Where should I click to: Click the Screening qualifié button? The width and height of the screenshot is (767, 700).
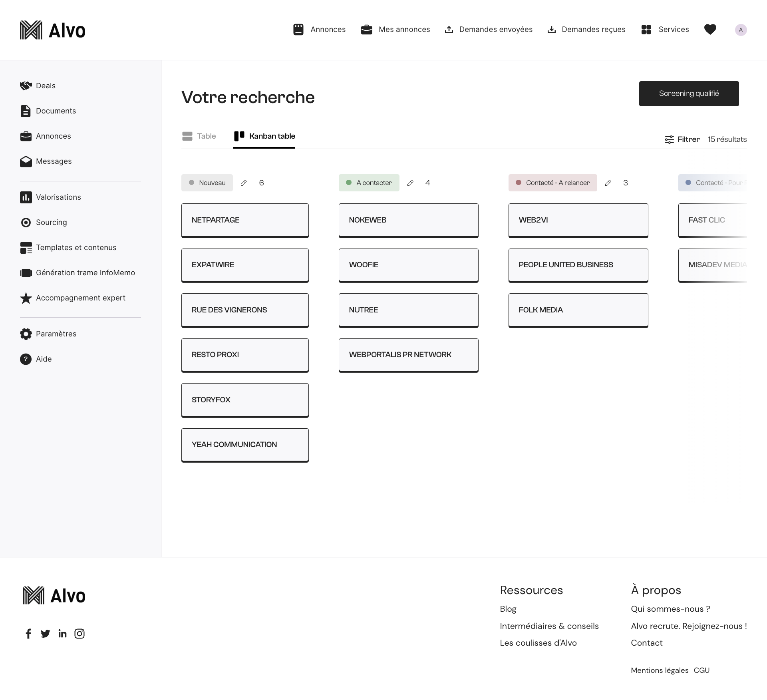coord(689,94)
